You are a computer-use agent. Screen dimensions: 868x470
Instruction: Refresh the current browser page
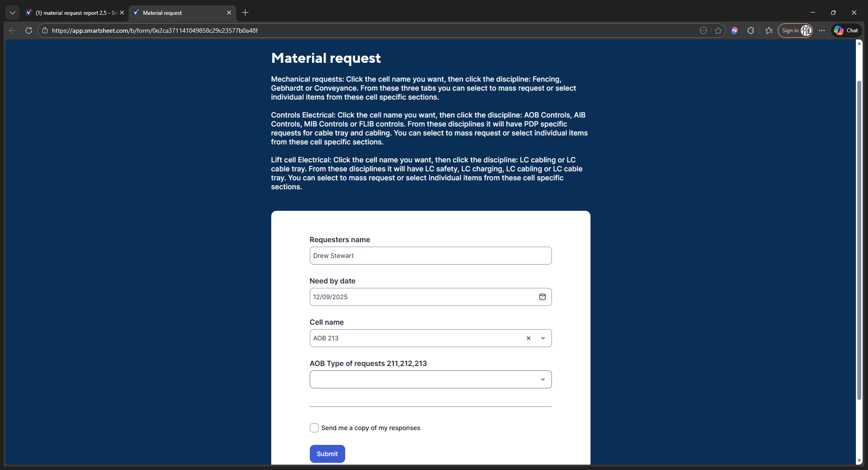click(29, 30)
